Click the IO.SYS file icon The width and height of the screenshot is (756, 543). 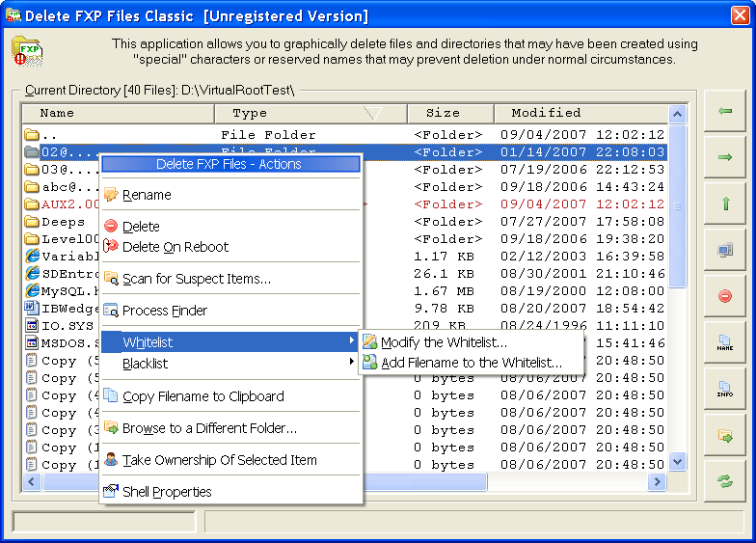tap(32, 326)
